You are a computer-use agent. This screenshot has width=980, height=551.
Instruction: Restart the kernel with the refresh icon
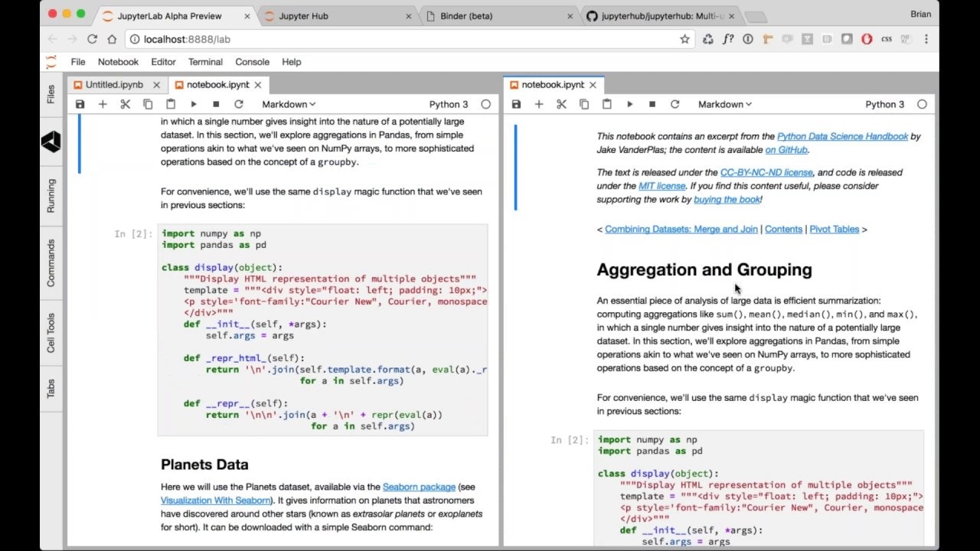coord(238,103)
